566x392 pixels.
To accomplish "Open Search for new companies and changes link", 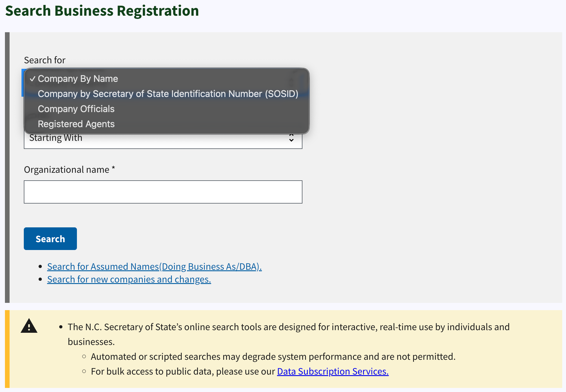I will pyautogui.click(x=129, y=279).
